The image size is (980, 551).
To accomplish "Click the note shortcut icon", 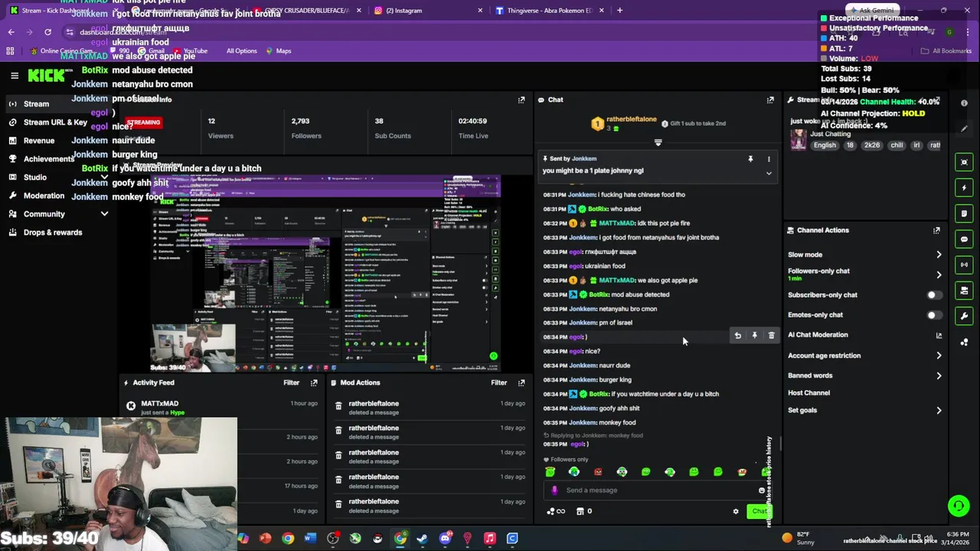I will 964,214.
